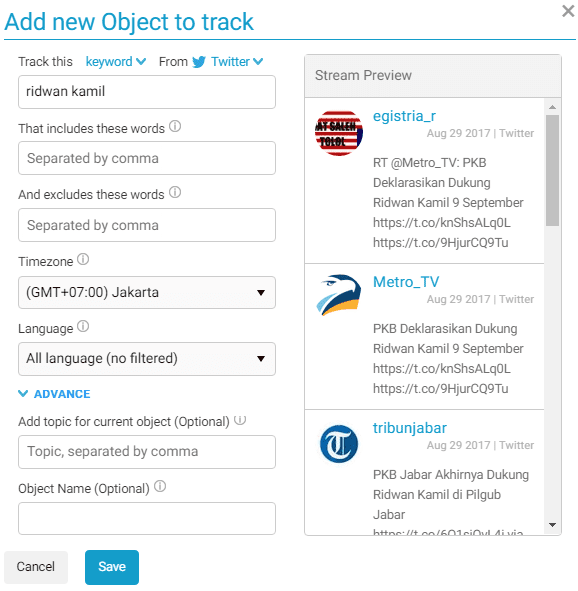
Task: Open the All language dropdown
Action: [147, 359]
